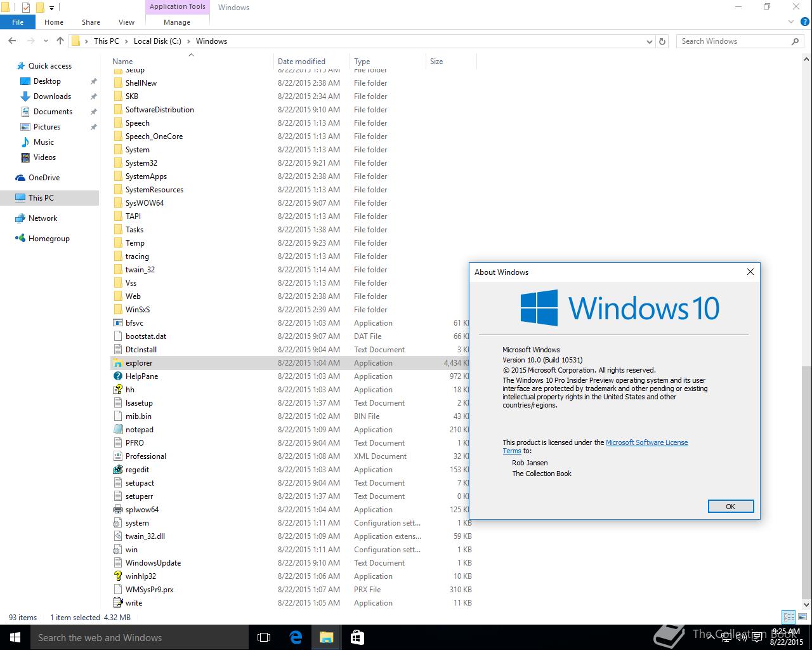Select the System32 folder

click(141, 163)
